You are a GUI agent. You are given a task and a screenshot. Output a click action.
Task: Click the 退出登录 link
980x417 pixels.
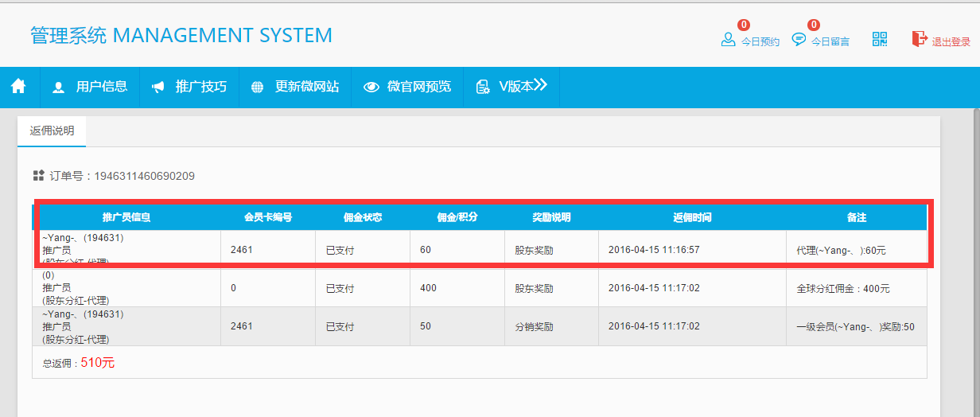tap(951, 42)
